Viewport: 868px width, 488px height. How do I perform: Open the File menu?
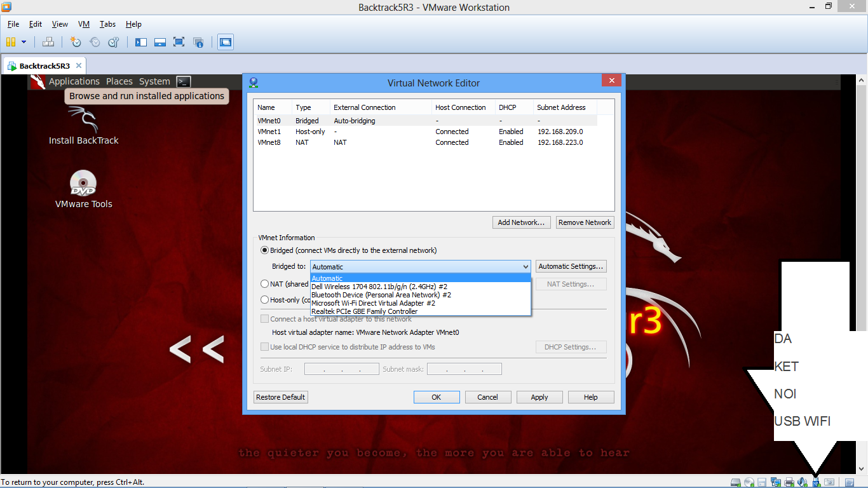click(13, 24)
